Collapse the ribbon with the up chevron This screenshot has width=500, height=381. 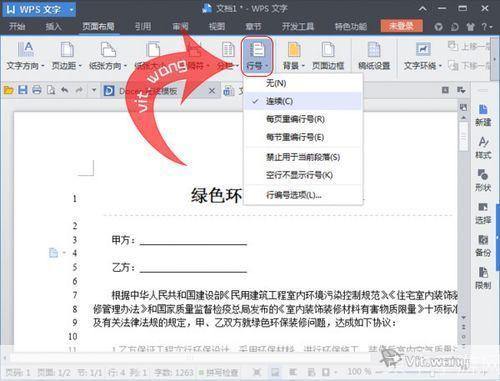[423, 9]
